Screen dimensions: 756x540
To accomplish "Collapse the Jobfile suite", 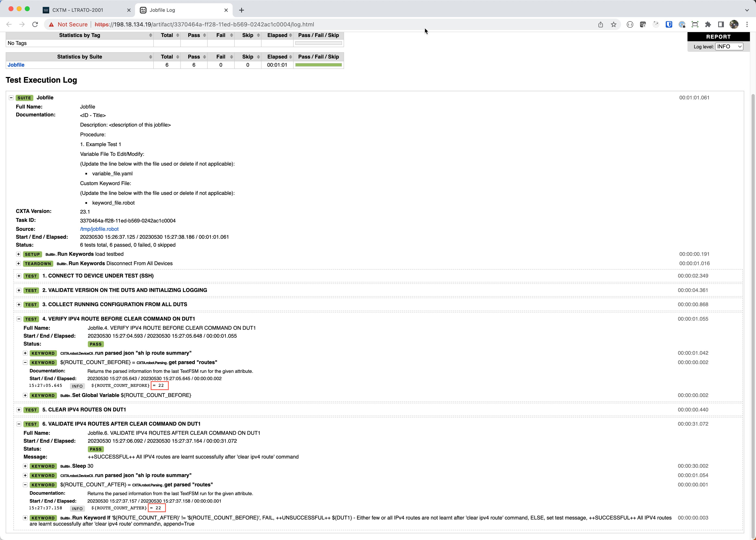I will click(11, 98).
